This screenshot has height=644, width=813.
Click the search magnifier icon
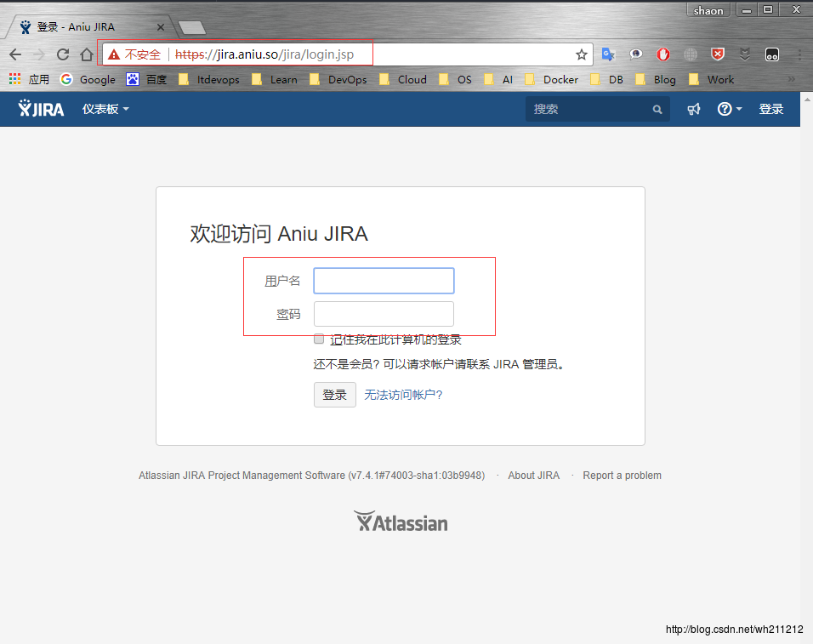(x=657, y=110)
